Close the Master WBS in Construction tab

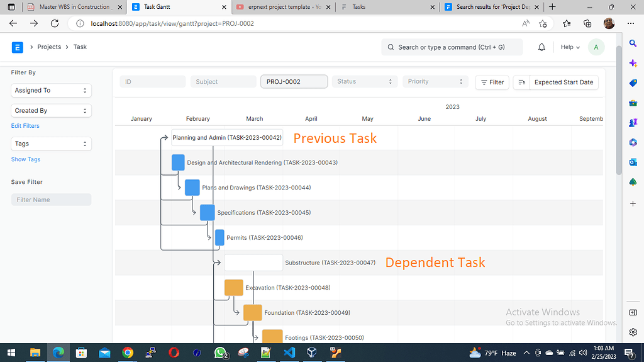point(120,7)
